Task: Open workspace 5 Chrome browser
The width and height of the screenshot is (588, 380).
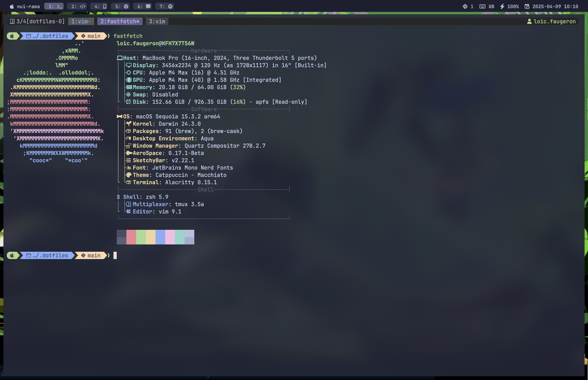Action: point(120,6)
